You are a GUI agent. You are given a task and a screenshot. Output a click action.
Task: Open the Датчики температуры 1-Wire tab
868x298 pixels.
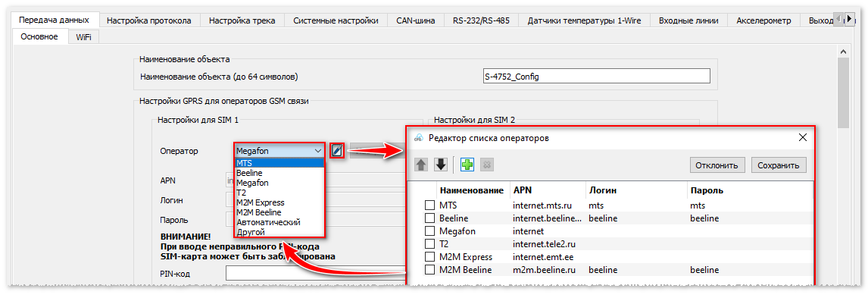tap(584, 20)
